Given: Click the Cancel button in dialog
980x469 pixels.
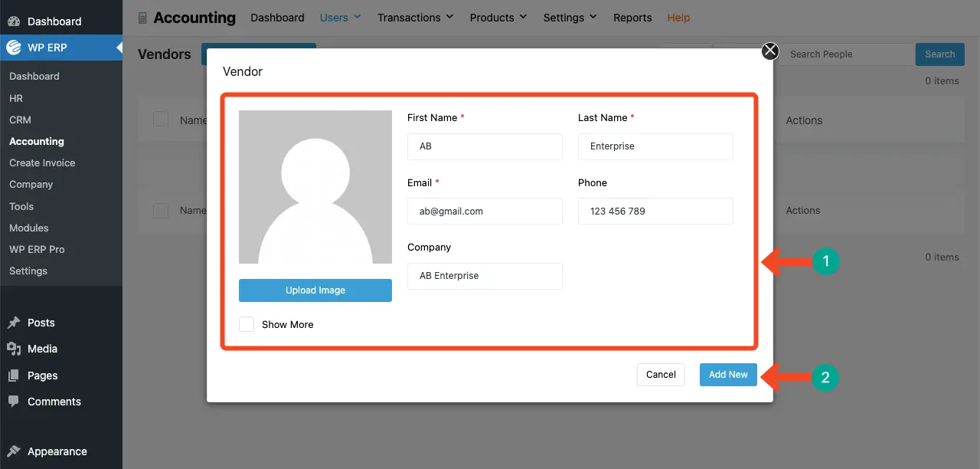Looking at the screenshot, I should [661, 375].
